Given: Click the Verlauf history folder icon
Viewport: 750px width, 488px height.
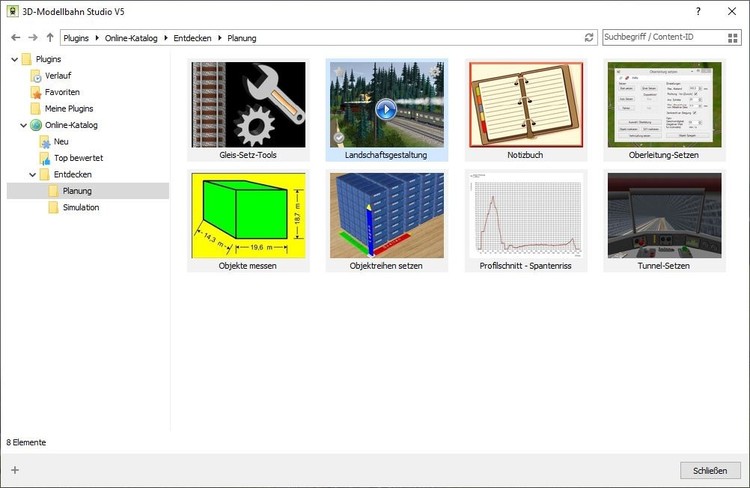Looking at the screenshot, I should pyautogui.click(x=36, y=76).
